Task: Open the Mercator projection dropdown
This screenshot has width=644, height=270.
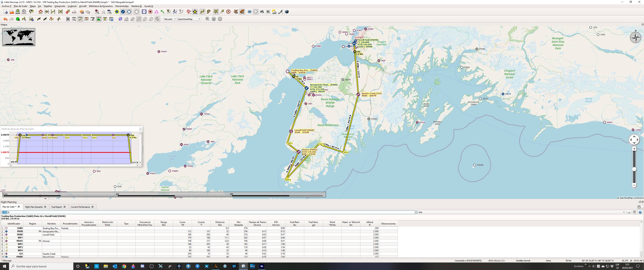Action: 170,19
